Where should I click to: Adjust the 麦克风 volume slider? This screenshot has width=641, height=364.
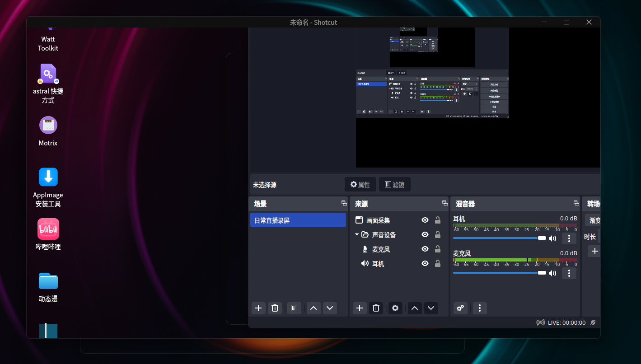click(500, 273)
